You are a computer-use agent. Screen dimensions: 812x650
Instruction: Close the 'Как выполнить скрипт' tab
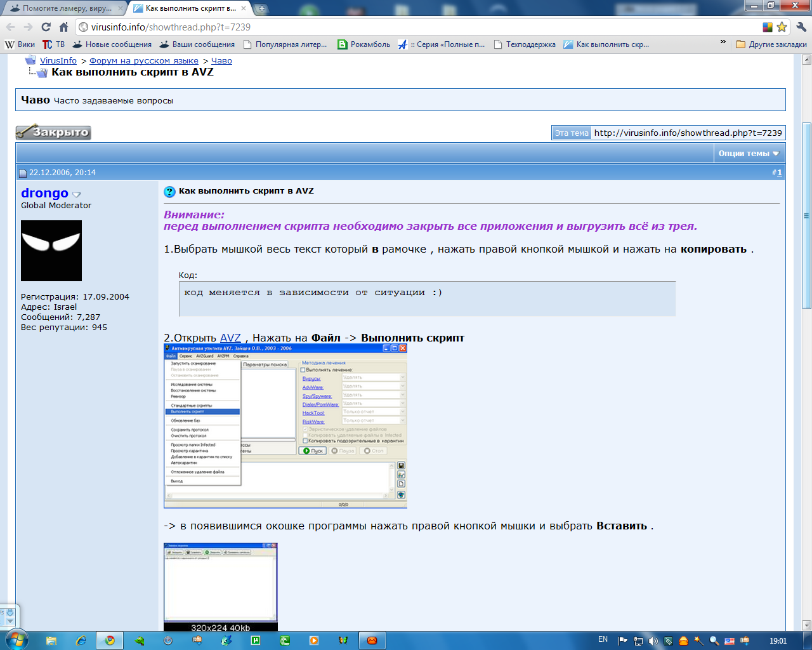[x=244, y=8]
